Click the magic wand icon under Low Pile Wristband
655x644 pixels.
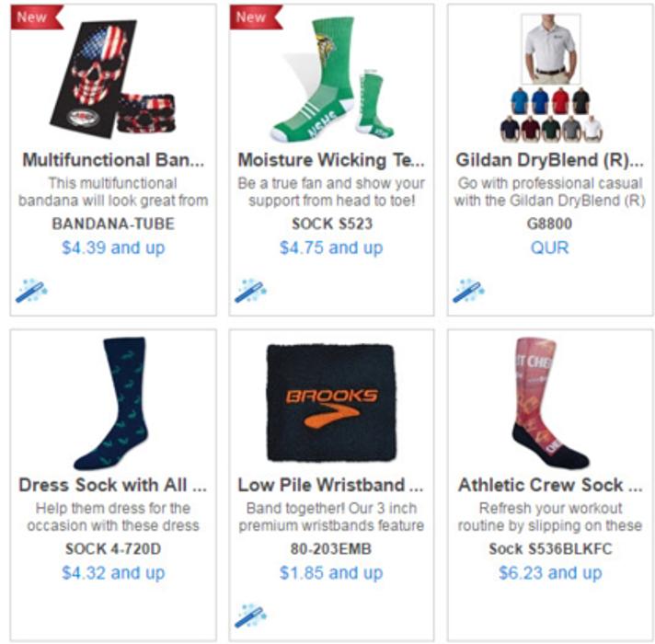(250, 615)
